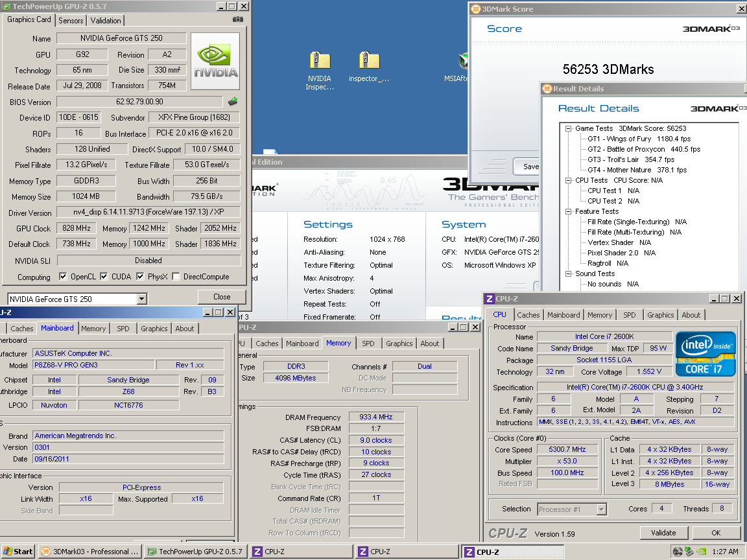The height and width of the screenshot is (560, 747).
Task: Click the first system tray icon
Action: (x=678, y=552)
